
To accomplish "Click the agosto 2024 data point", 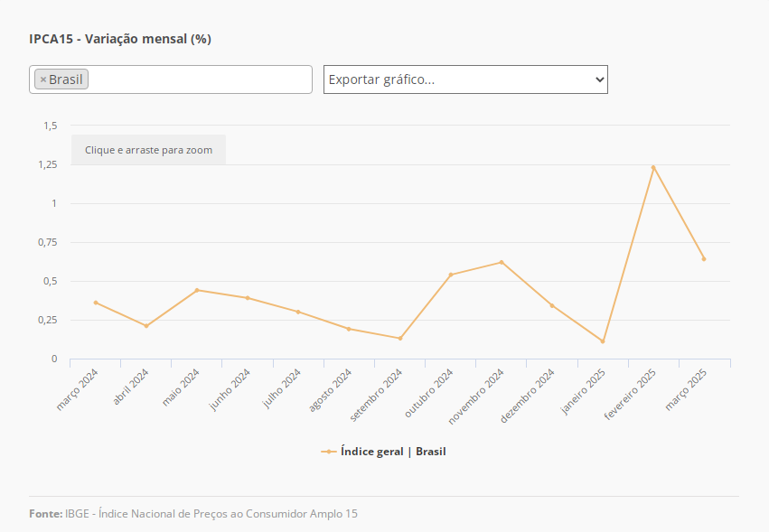I will coord(349,329).
